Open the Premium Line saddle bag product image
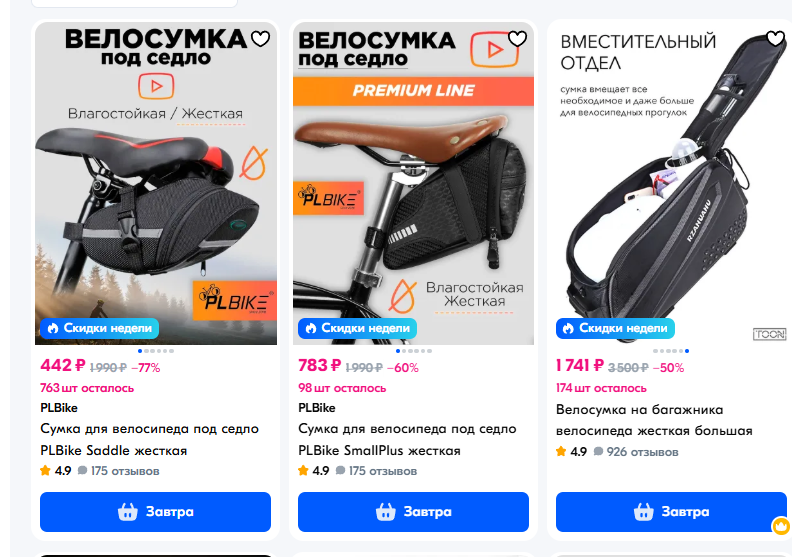 pos(413,184)
